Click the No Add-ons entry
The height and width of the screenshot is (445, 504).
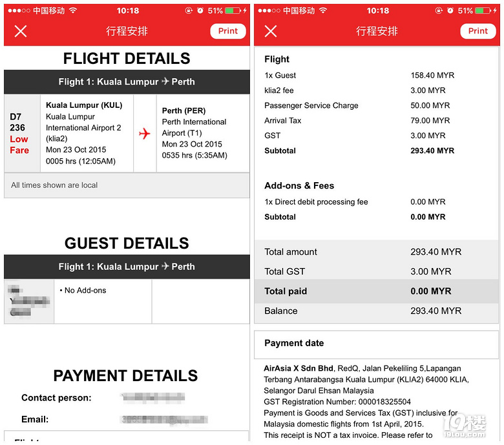83,291
